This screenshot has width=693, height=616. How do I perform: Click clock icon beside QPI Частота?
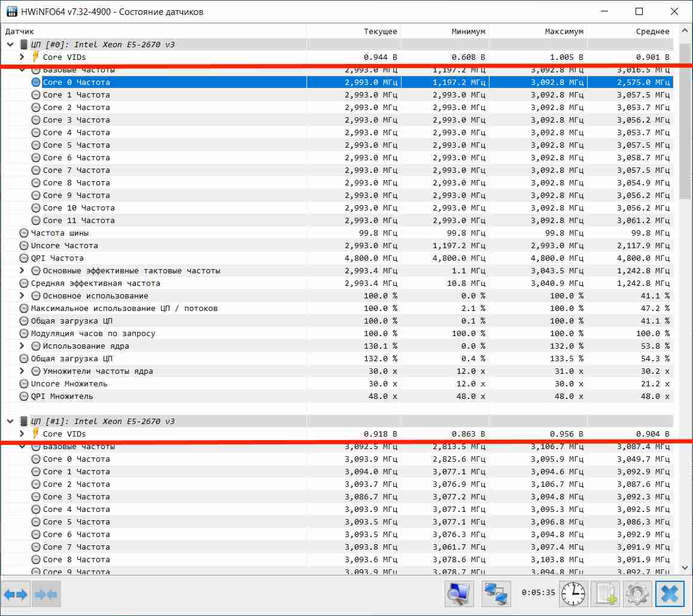[x=24, y=258]
